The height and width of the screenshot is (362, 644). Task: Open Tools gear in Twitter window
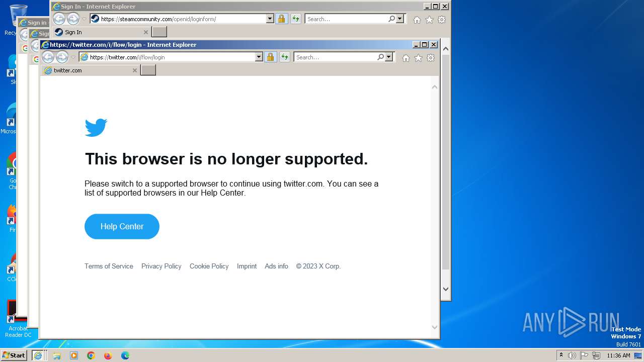431,58
